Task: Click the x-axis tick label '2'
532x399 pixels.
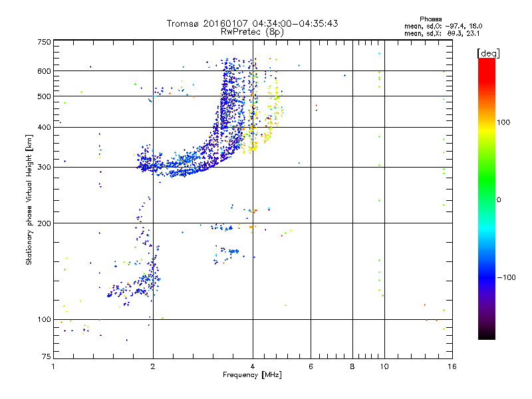Action: (153, 366)
